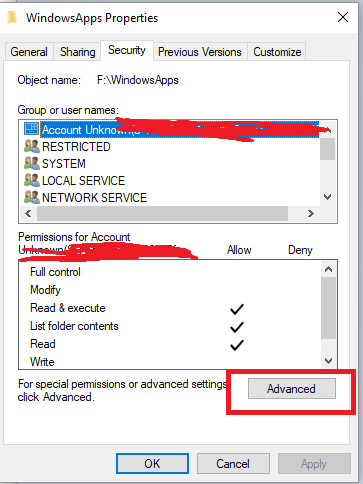Click the folder icon in title bar
The height and width of the screenshot is (484, 363).
click(x=12, y=17)
